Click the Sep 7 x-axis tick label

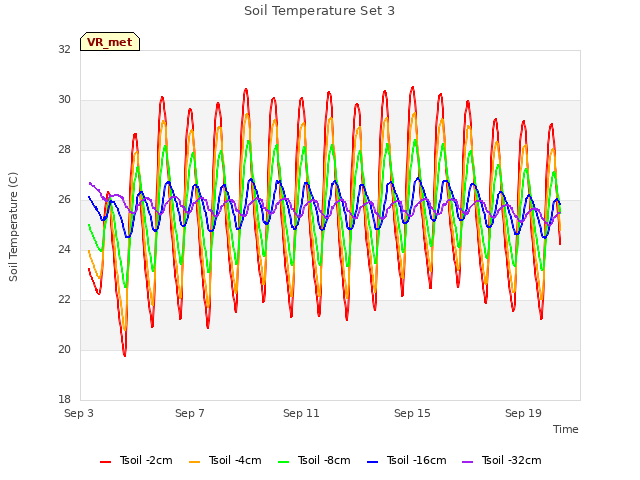190,413
